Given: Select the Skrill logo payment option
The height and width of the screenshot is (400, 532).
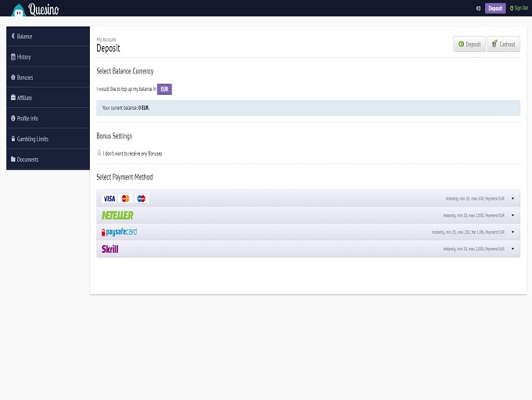Looking at the screenshot, I should [x=110, y=249].
